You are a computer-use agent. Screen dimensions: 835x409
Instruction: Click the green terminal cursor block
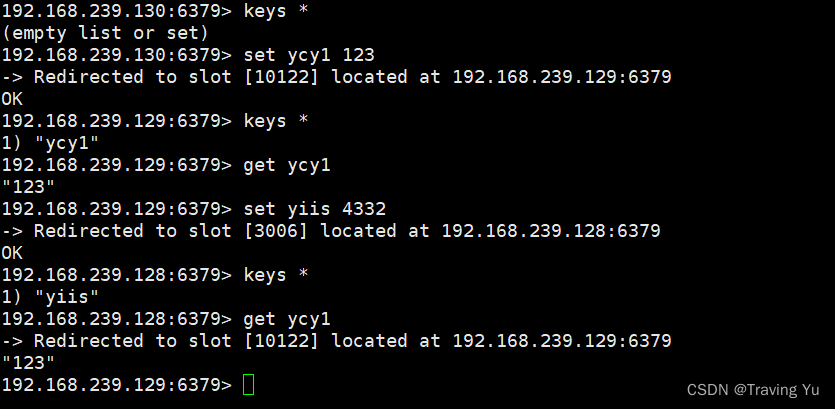pyautogui.click(x=248, y=385)
